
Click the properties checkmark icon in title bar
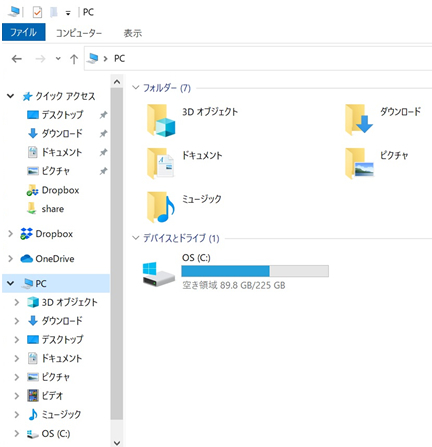(37, 12)
